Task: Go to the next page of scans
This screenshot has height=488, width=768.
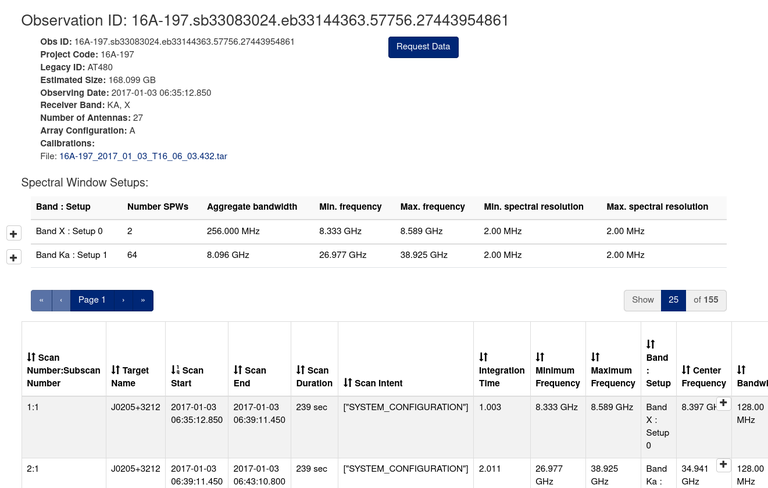Action: (x=123, y=300)
